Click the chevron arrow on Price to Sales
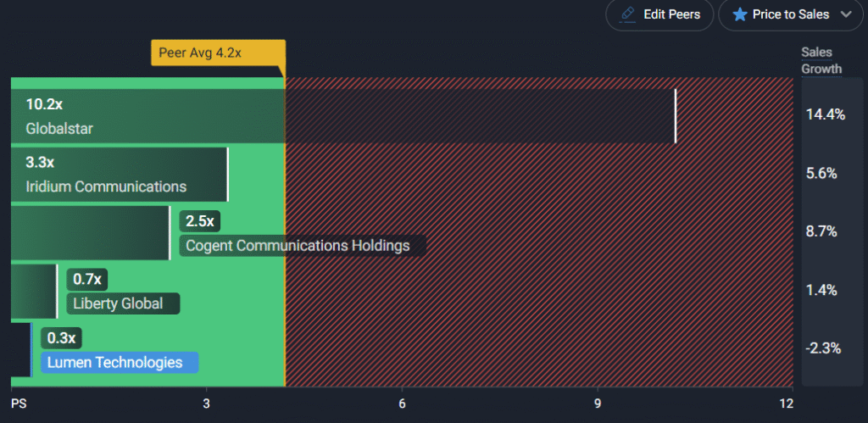Screen dimensions: 868x423 click(x=846, y=14)
